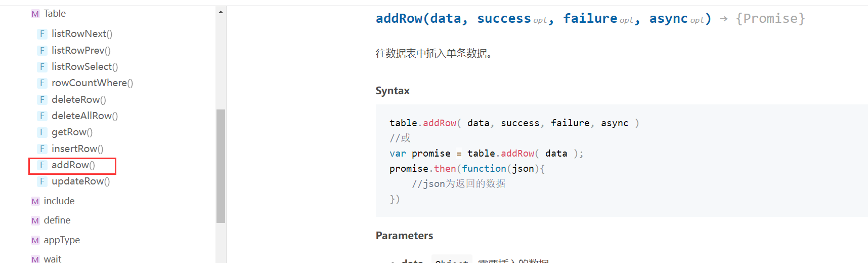Expand the Table module entry
Viewport: 868px width, 263px height.
pyautogui.click(x=55, y=14)
